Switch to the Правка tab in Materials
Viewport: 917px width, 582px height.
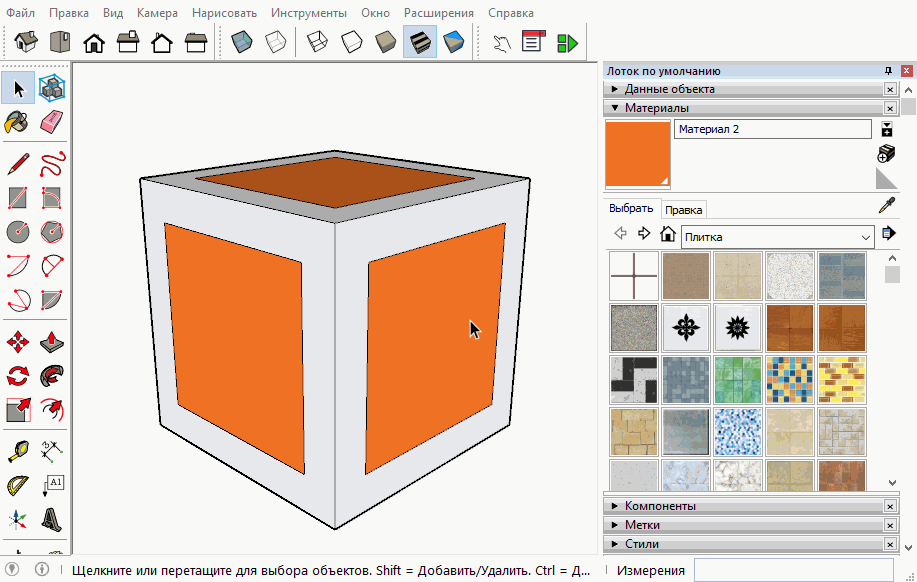tap(684, 209)
